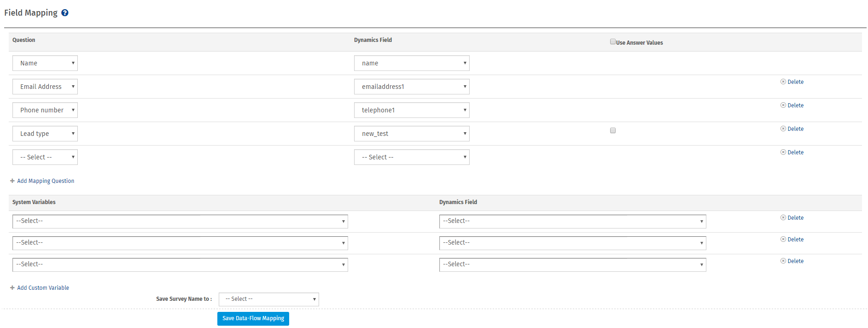Viewport: 868px width, 328px height.
Task: Click delete icon on empty question mapping row
Action: click(783, 152)
